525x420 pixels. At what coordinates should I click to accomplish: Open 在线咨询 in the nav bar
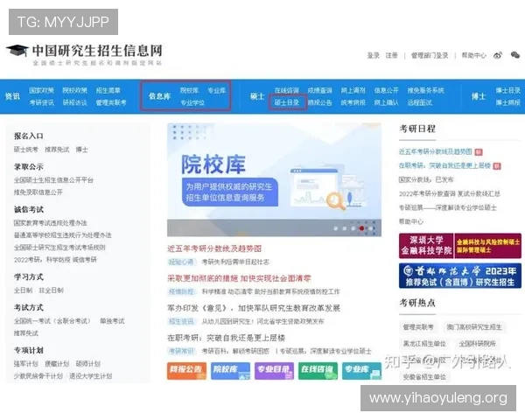287,90
